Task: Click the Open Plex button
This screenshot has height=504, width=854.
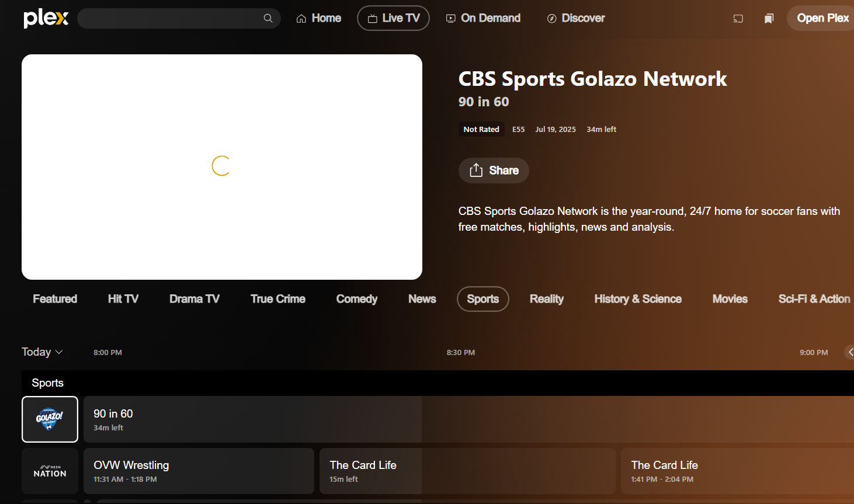Action: (x=823, y=18)
